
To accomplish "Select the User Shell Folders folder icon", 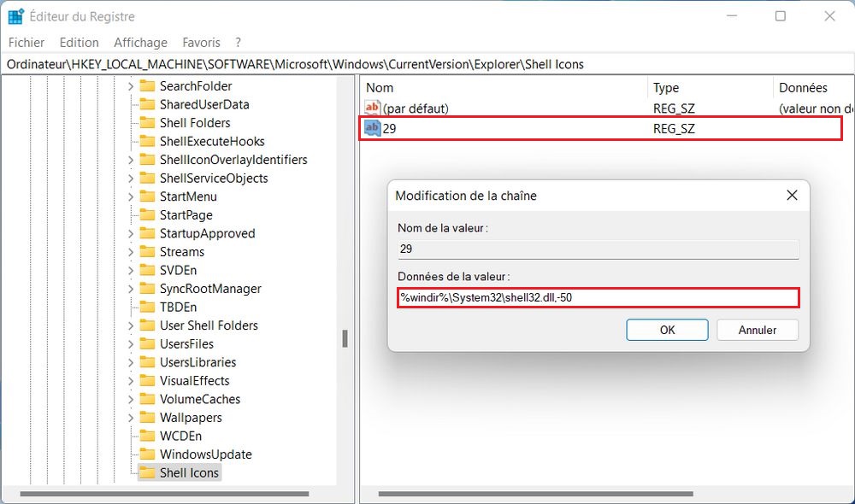I will pos(147,325).
